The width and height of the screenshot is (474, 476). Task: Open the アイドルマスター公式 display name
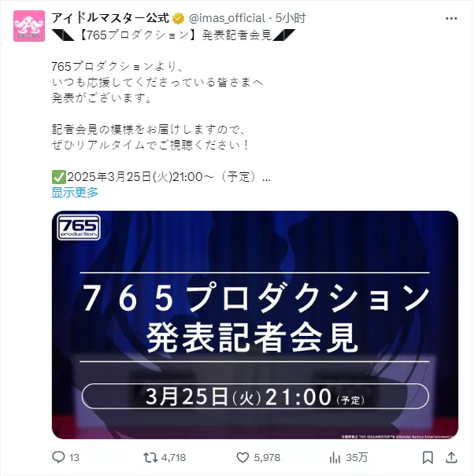[x=110, y=18]
